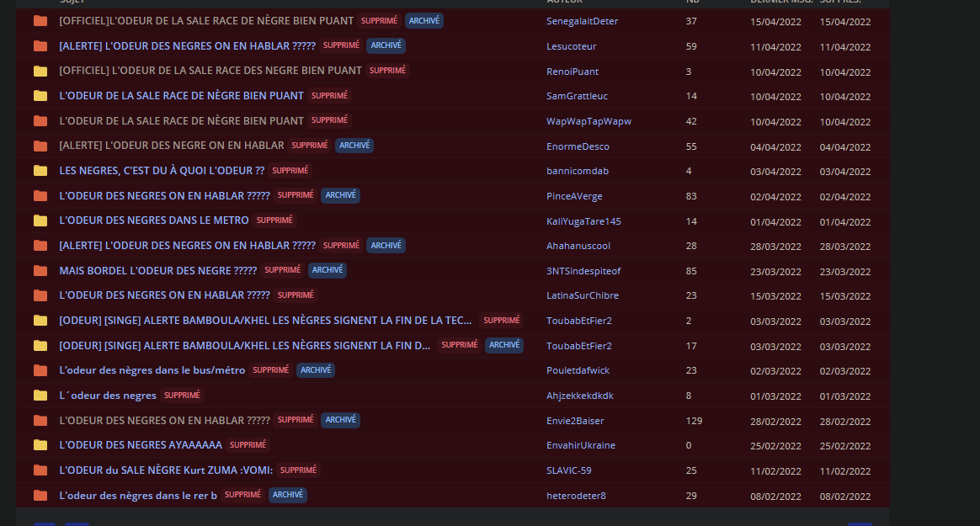Click the reply count 42
The width and height of the screenshot is (980, 526).
[x=691, y=121]
